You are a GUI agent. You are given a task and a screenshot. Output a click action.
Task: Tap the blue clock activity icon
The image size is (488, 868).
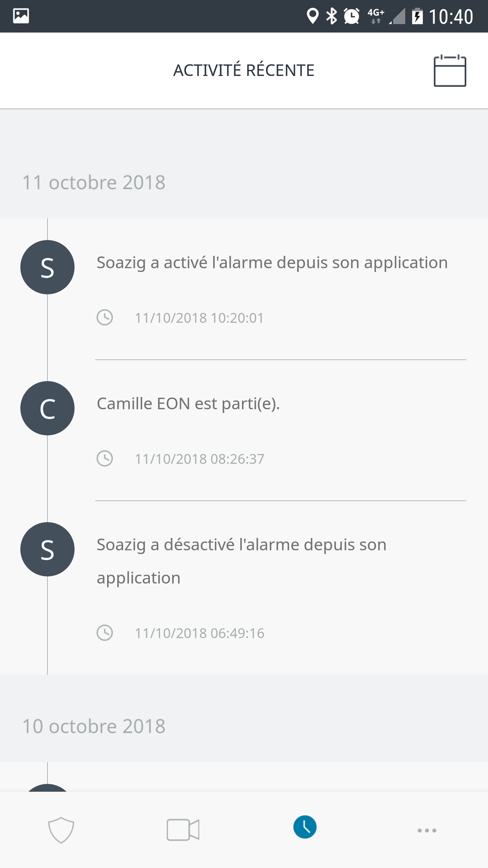[x=305, y=827]
